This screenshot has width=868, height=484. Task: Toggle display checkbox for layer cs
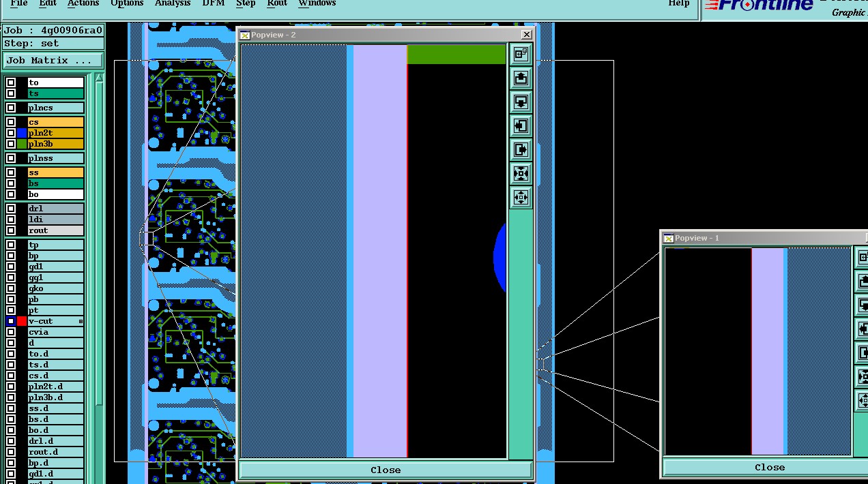pyautogui.click(x=11, y=122)
